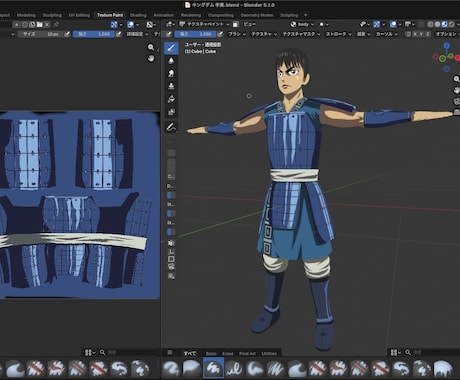Switch to the Modeling workspace tab

pyautogui.click(x=26, y=15)
